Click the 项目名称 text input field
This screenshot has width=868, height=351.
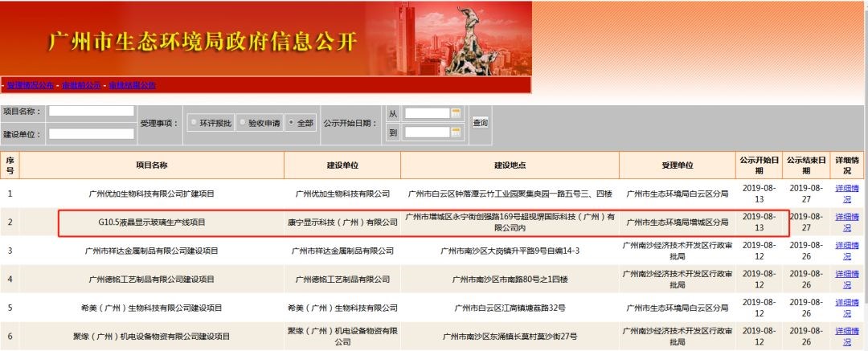pyautogui.click(x=91, y=112)
